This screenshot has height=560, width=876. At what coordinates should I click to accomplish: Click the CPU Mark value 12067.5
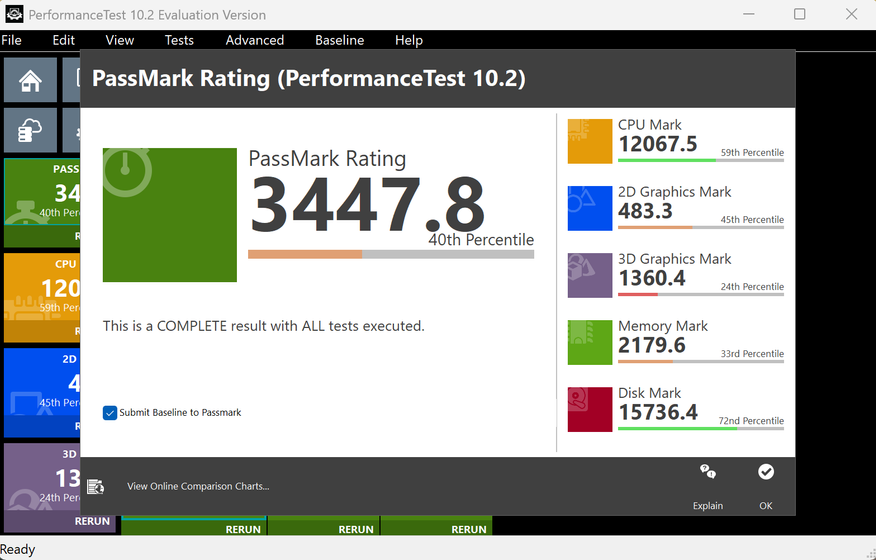click(658, 144)
